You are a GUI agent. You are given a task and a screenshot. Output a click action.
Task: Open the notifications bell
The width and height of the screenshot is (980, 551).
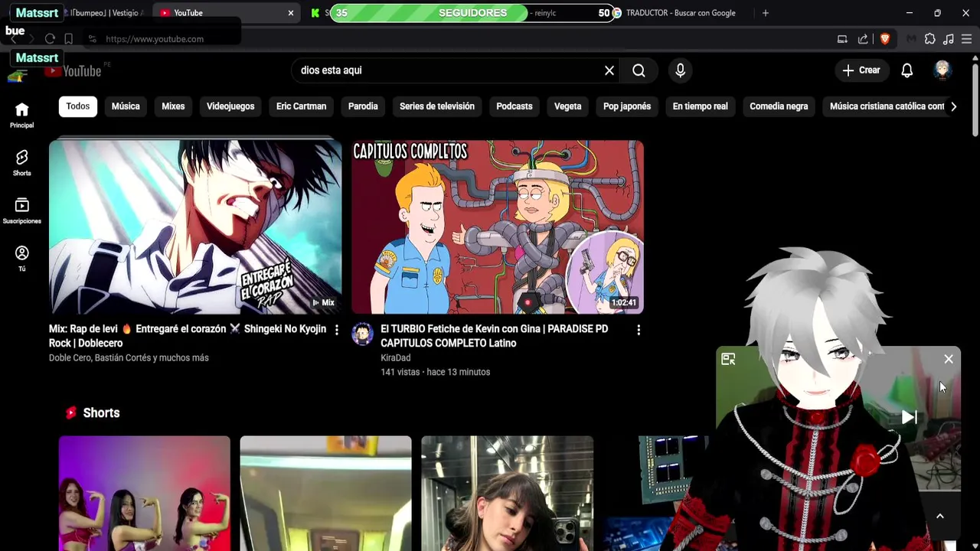pyautogui.click(x=906, y=70)
